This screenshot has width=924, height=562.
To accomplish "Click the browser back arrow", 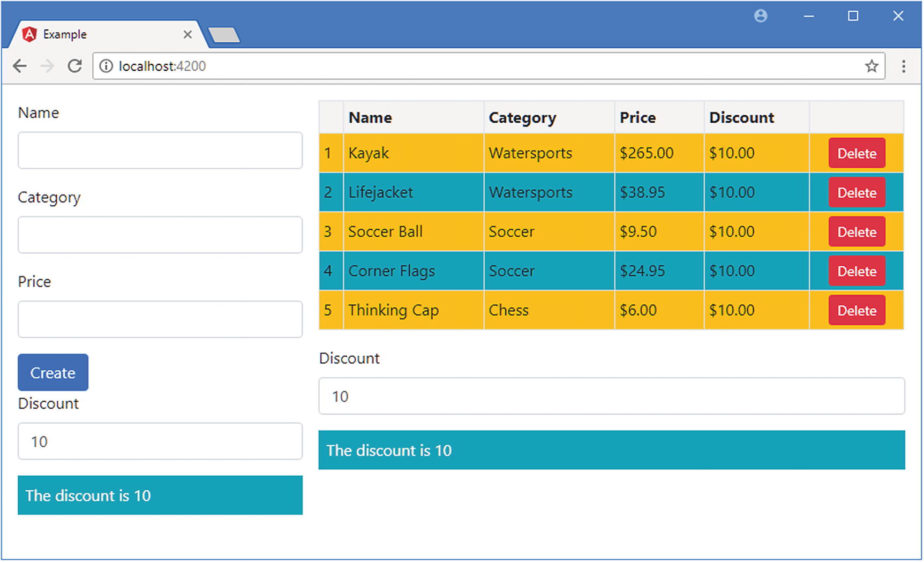I will click(20, 66).
